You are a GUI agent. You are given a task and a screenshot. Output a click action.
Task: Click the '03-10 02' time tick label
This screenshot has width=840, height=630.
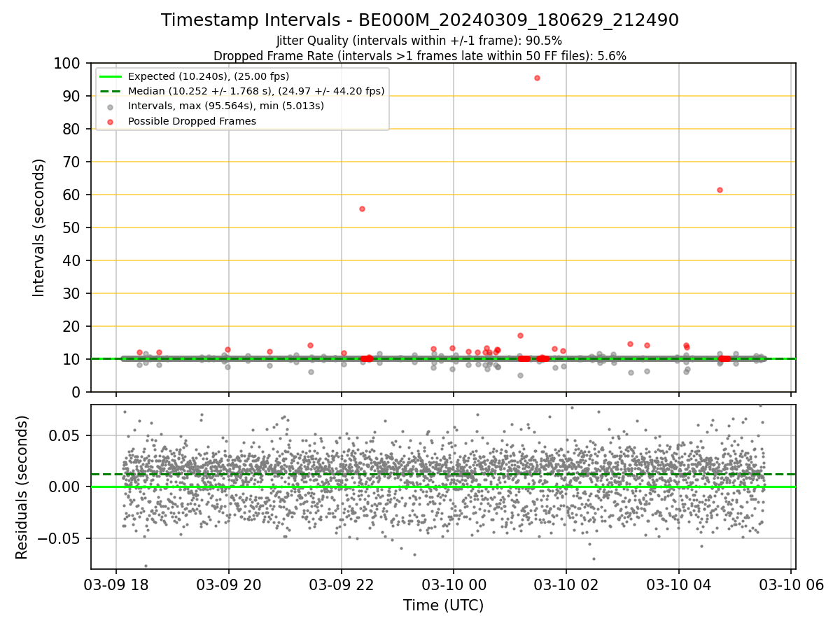(x=566, y=585)
